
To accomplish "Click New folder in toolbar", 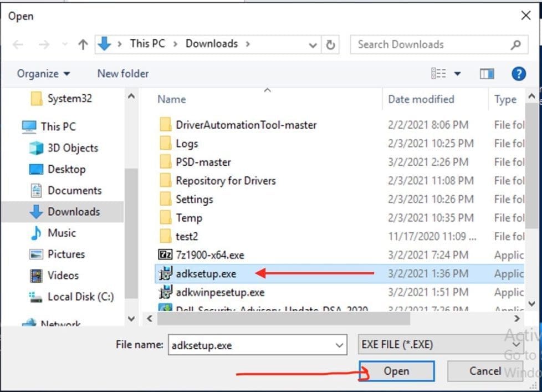I will pyautogui.click(x=123, y=74).
